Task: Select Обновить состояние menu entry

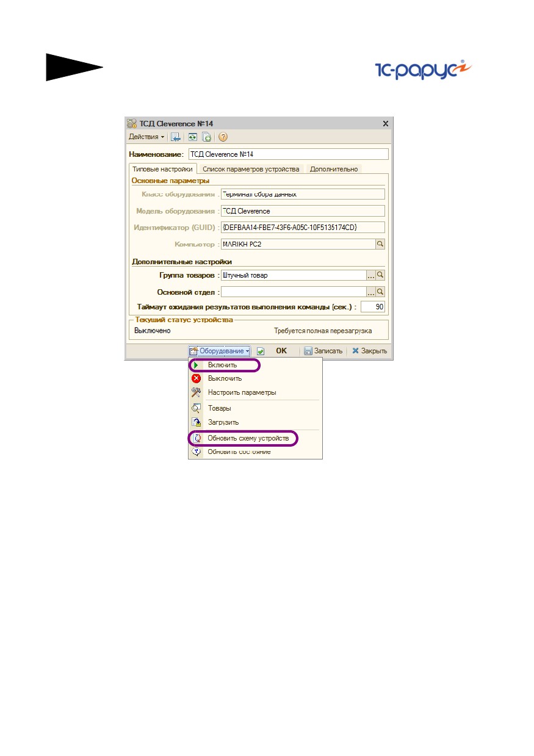Action: (x=239, y=452)
